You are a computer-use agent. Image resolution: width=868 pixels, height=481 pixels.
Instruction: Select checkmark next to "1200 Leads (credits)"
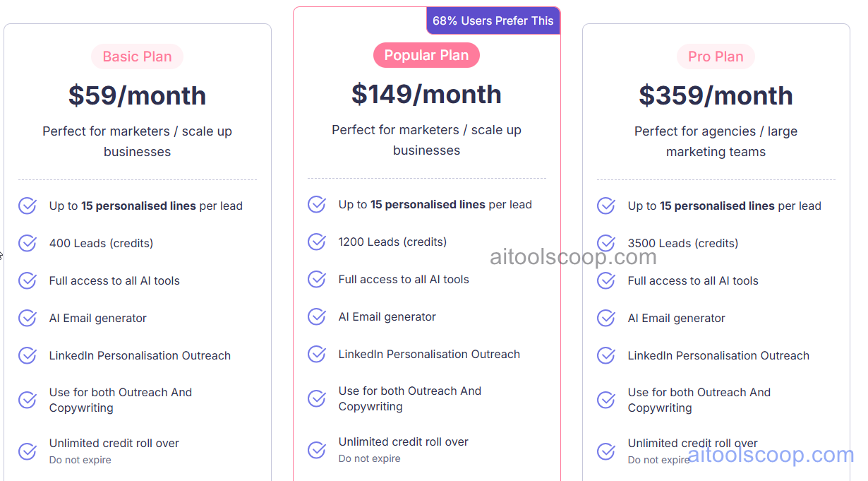pyautogui.click(x=316, y=242)
